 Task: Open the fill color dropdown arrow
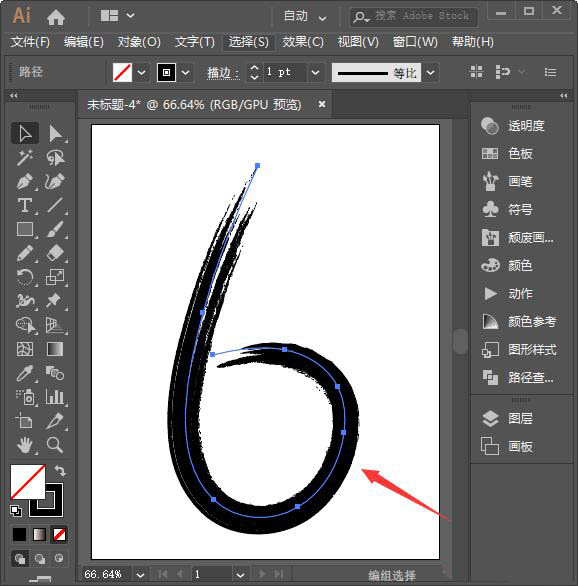click(141, 72)
